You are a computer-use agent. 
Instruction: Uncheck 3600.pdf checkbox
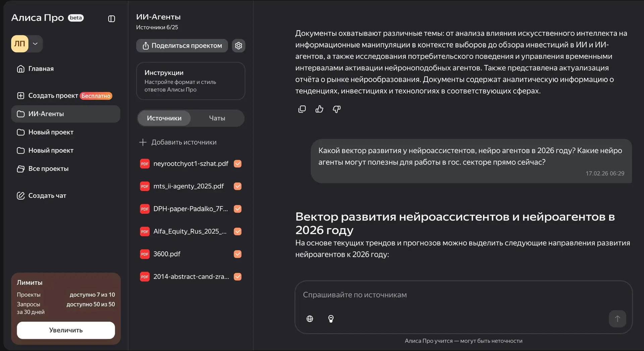click(x=237, y=254)
